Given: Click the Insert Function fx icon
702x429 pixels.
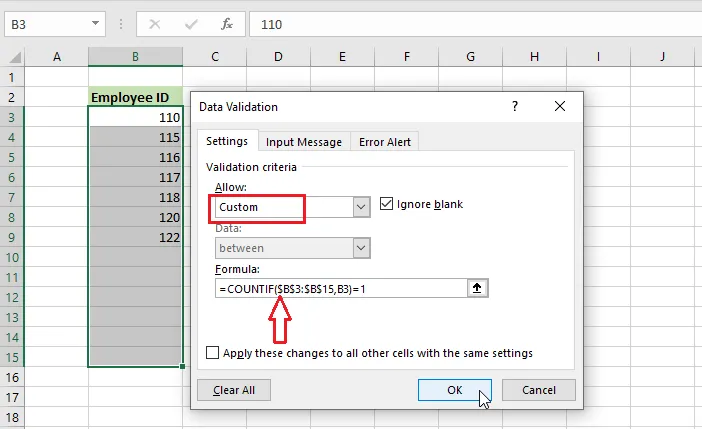Looking at the screenshot, I should tap(227, 24).
